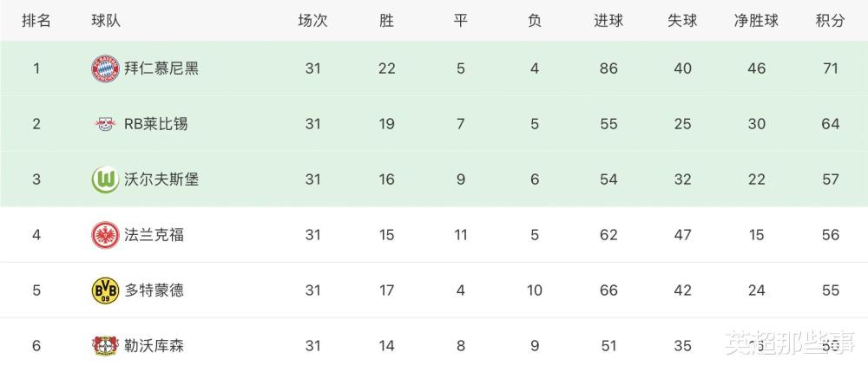This screenshot has width=868, height=372.
Task: Click Bayern's 71 points cell
Action: point(831,69)
